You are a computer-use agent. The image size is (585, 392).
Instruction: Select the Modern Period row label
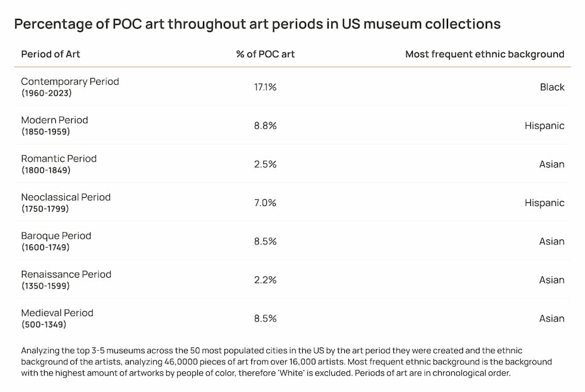(x=55, y=120)
